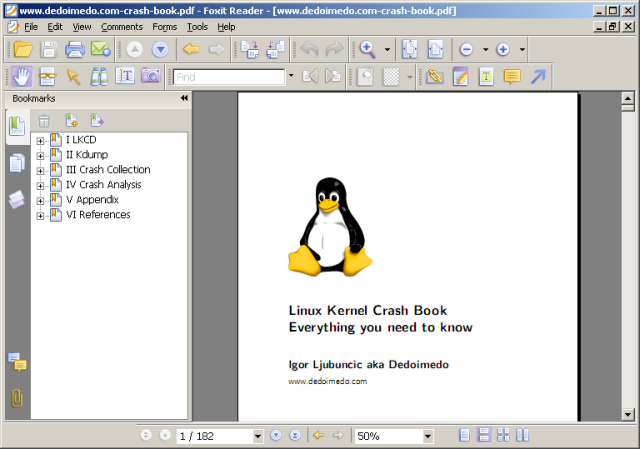Click the vertical scrollbar down arrow
This screenshot has height=449, width=640.
tap(628, 415)
